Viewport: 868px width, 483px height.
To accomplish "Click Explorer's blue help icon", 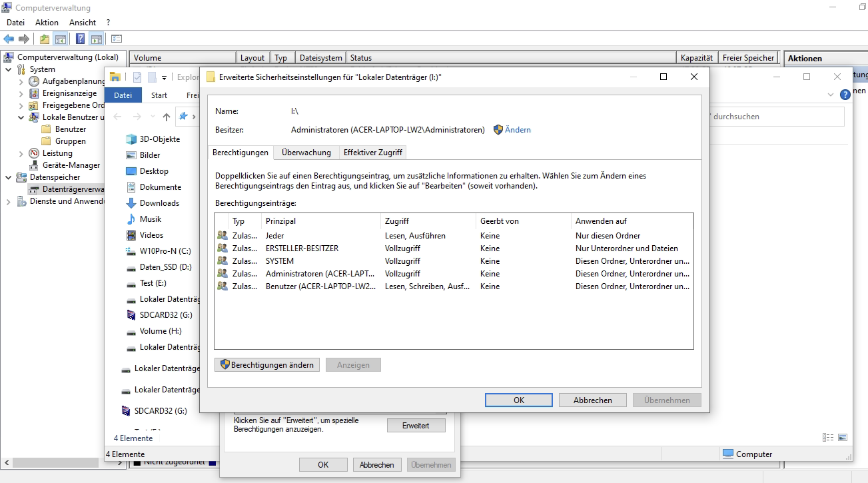I will [x=846, y=95].
